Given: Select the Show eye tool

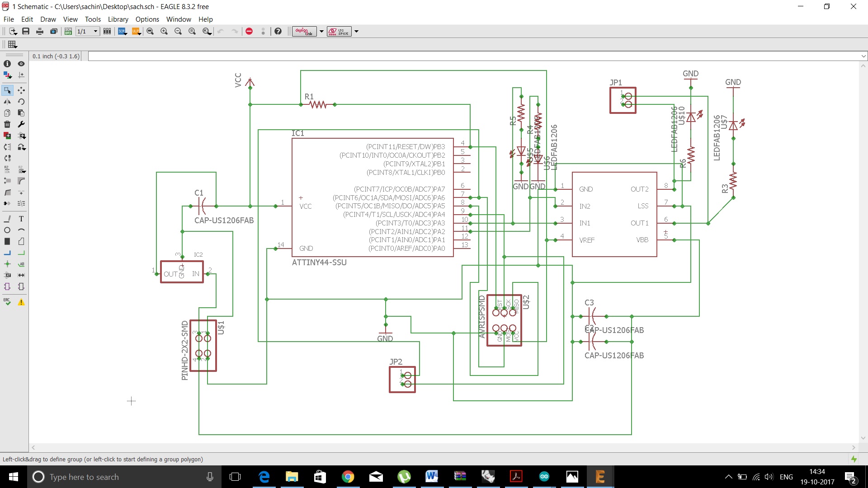Looking at the screenshot, I should tap(21, 64).
